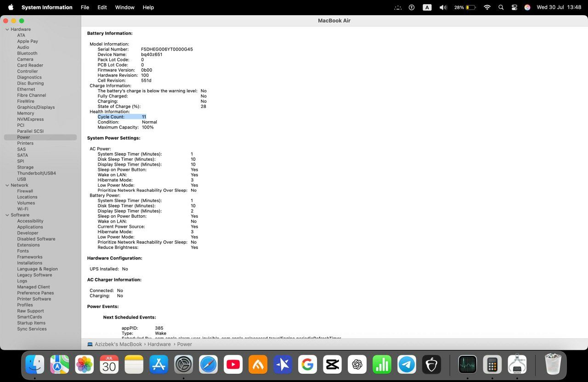Click the serial number F5DHEG006YT0000G45

point(167,49)
